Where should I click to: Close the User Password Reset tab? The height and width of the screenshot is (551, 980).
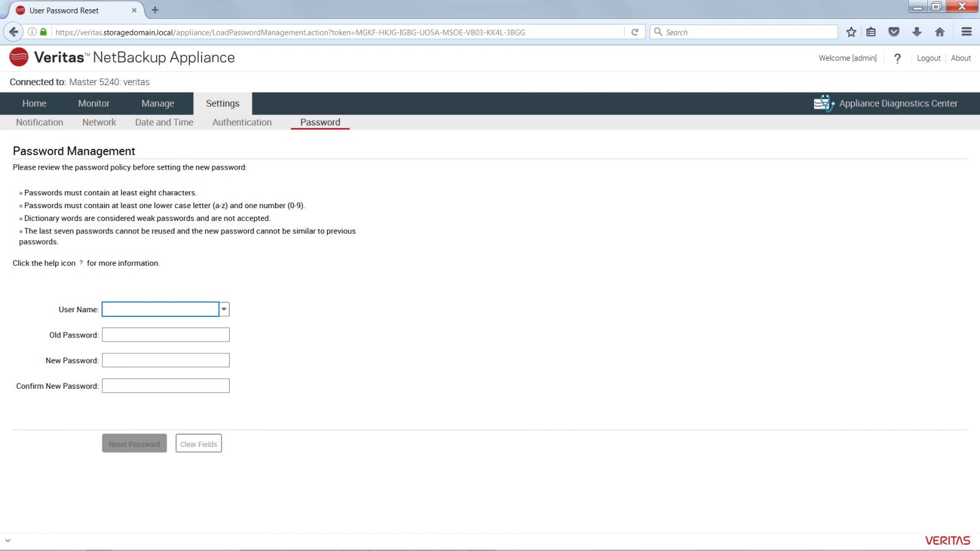pos(134,10)
